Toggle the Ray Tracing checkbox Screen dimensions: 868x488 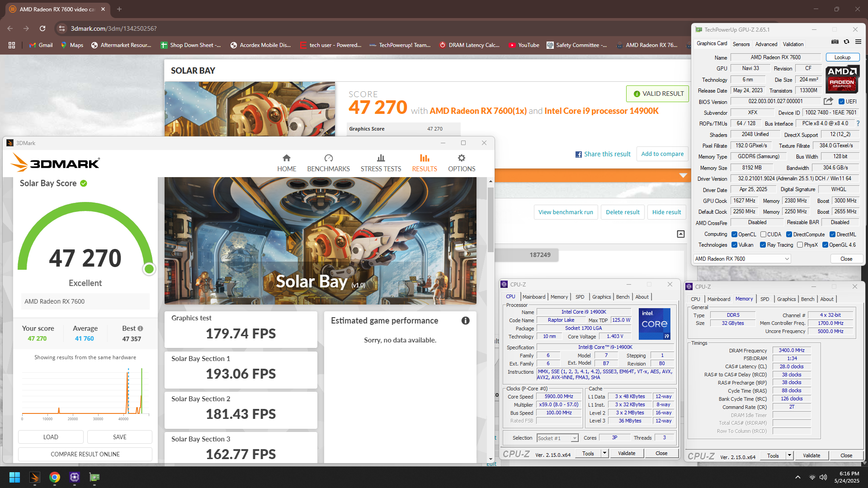click(763, 245)
